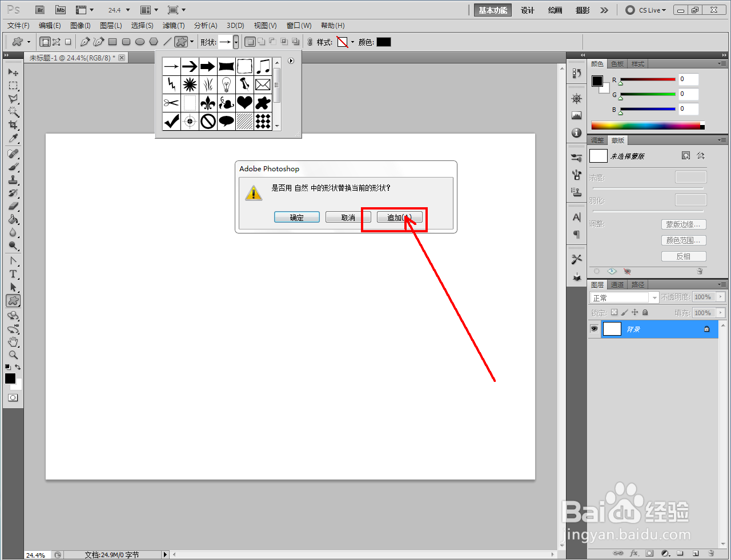The height and width of the screenshot is (560, 731).
Task: Pick the checkmark shape in shape picker
Action: (171, 121)
